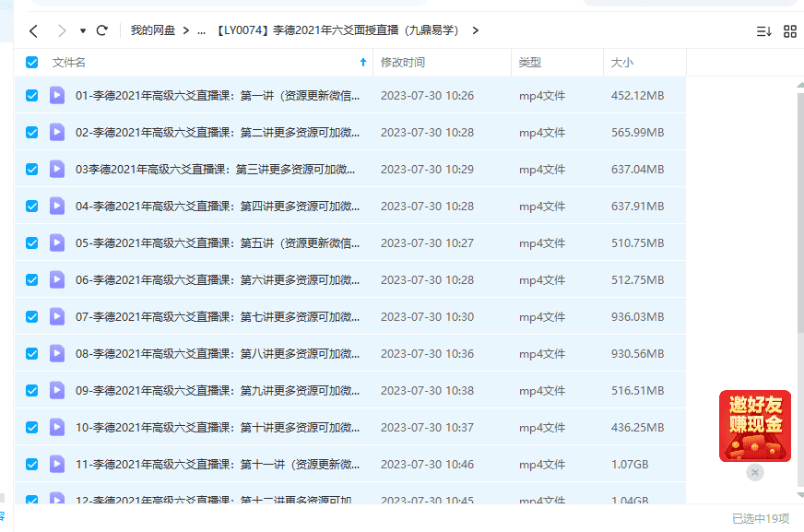Open navigation history dropdown arrow
The image size is (804, 532).
coord(83,30)
